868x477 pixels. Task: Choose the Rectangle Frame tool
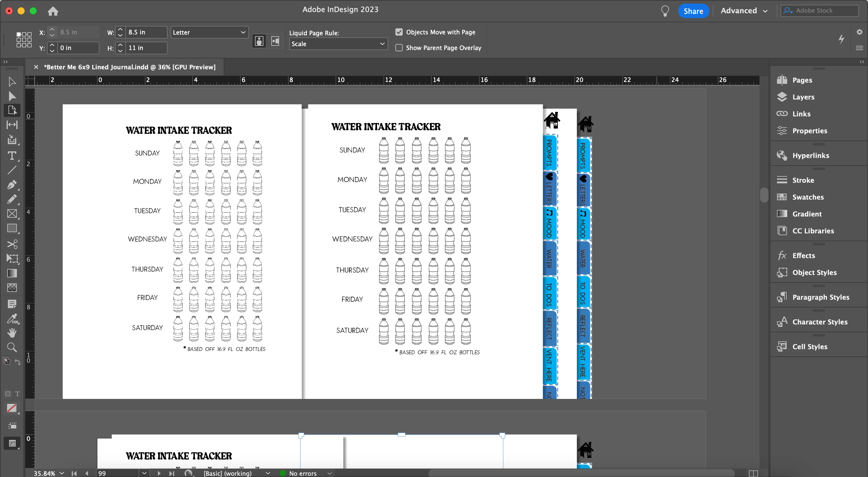12,214
